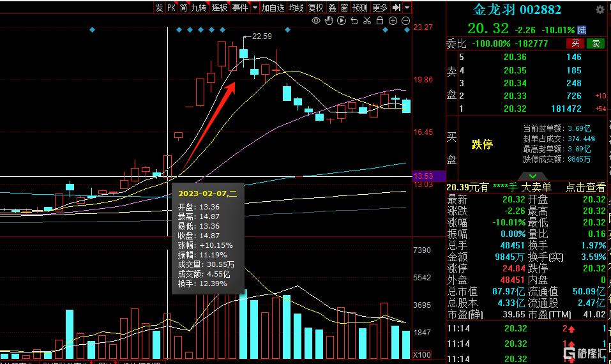Image resolution: width=611 pixels, height=364 pixels.
Task: Toggle the 连板 indicator
Action: click(x=220, y=8)
